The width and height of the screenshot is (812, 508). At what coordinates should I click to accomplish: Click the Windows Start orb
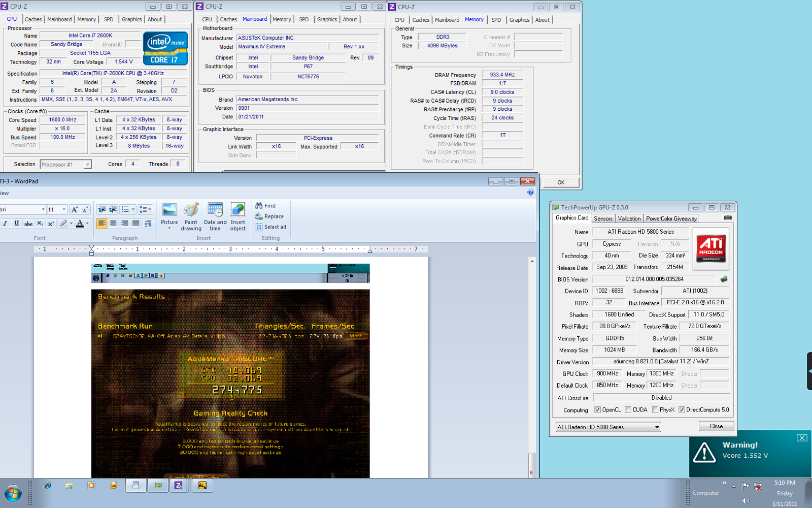tap(13, 493)
